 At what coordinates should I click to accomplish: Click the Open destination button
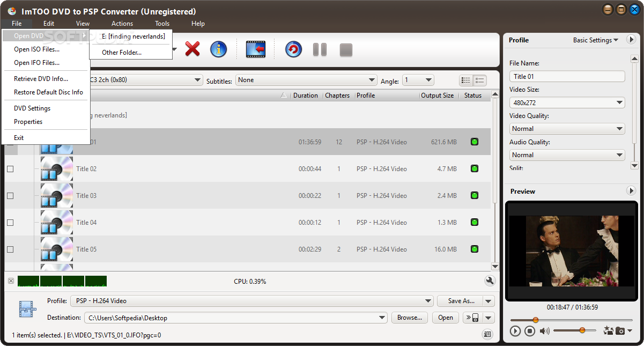click(x=446, y=318)
